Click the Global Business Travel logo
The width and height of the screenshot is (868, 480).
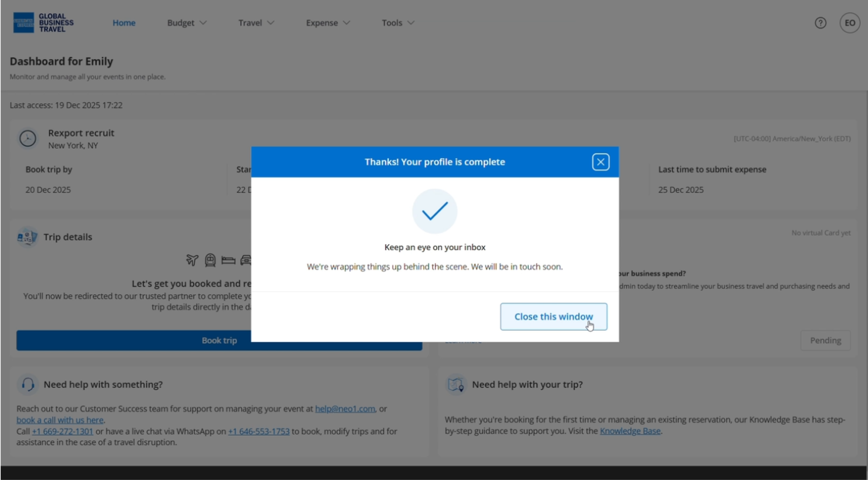tap(43, 22)
